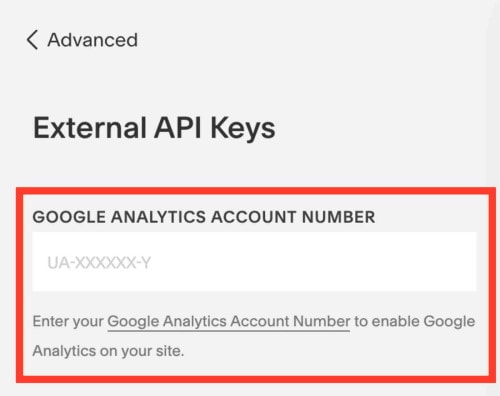The height and width of the screenshot is (396, 500).
Task: Open the Google Analytics Account Number link
Action: (x=229, y=322)
